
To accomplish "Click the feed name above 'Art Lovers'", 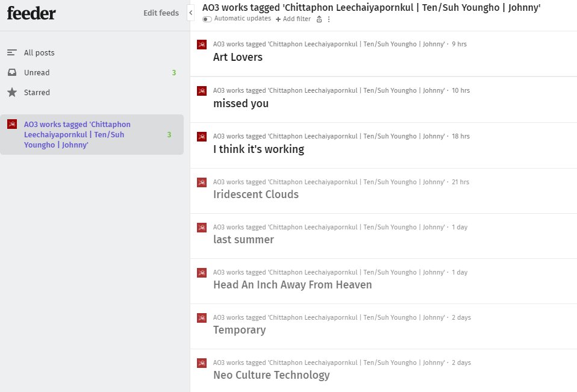I will coord(329,44).
